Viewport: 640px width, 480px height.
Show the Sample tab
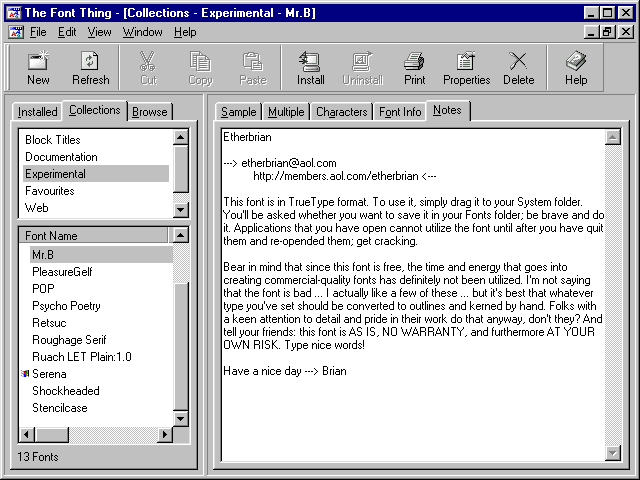pos(238,112)
